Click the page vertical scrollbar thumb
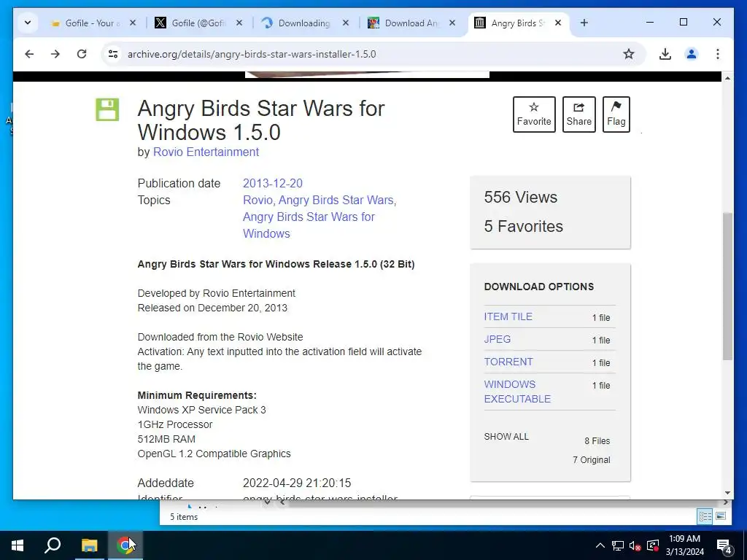This screenshot has height=560, width=747. pos(727,286)
